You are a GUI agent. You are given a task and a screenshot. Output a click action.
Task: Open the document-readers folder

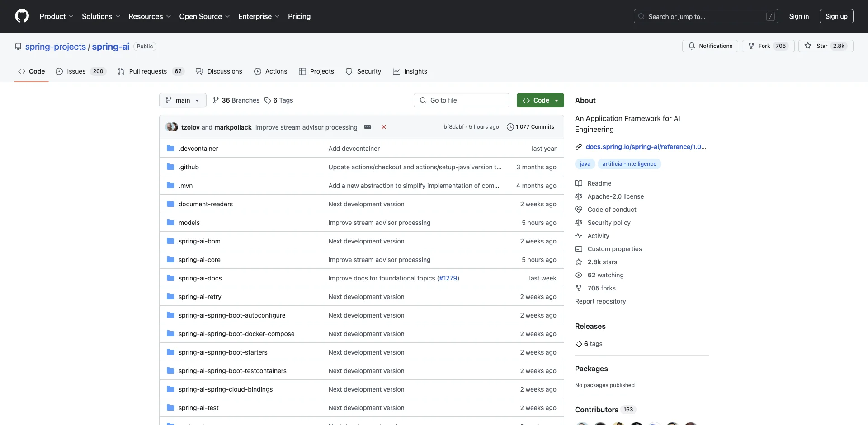[206, 204]
